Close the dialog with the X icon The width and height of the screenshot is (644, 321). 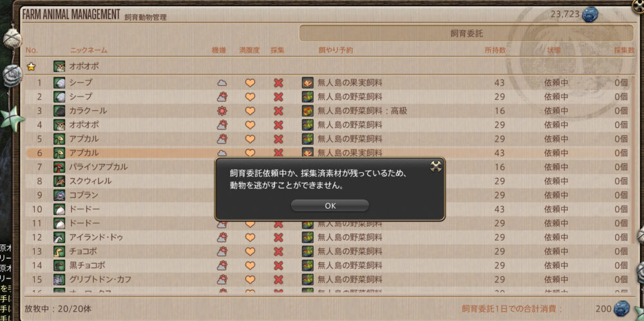436,166
